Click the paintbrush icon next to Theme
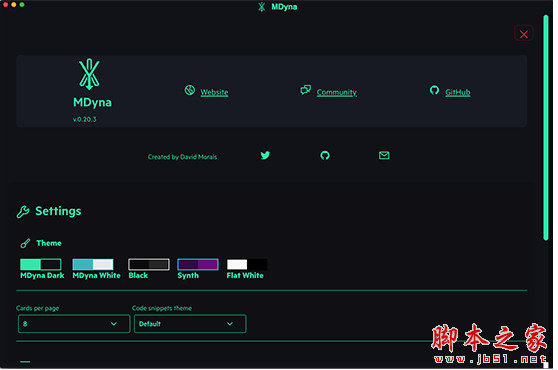 click(25, 243)
